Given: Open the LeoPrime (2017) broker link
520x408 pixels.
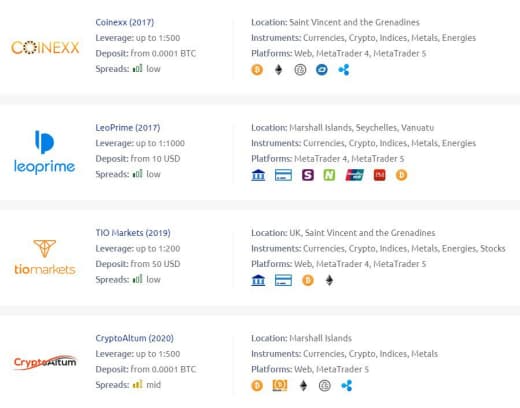Looking at the screenshot, I should tap(128, 128).
